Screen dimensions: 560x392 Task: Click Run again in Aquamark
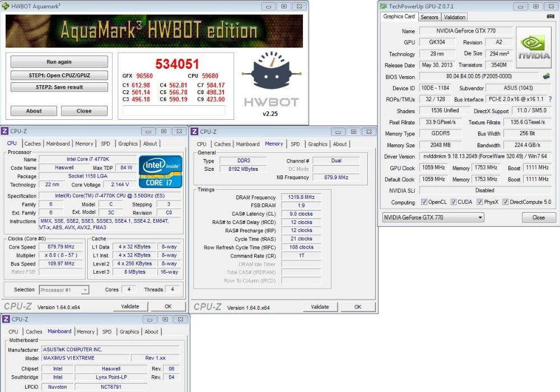click(x=59, y=62)
